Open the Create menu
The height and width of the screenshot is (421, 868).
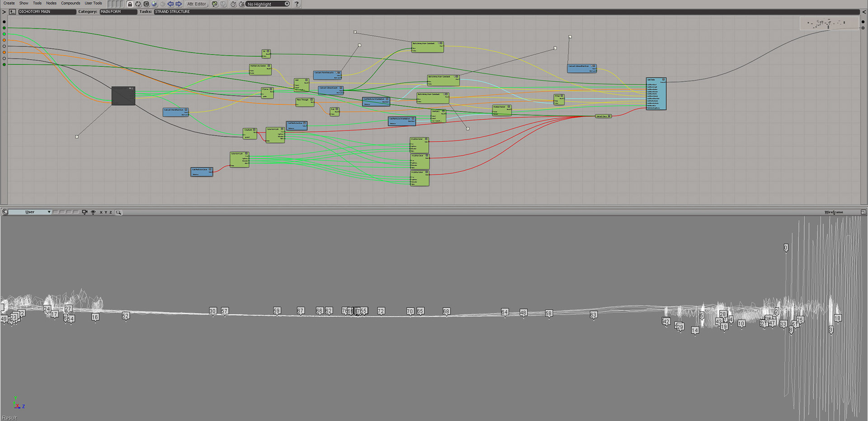[9, 3]
